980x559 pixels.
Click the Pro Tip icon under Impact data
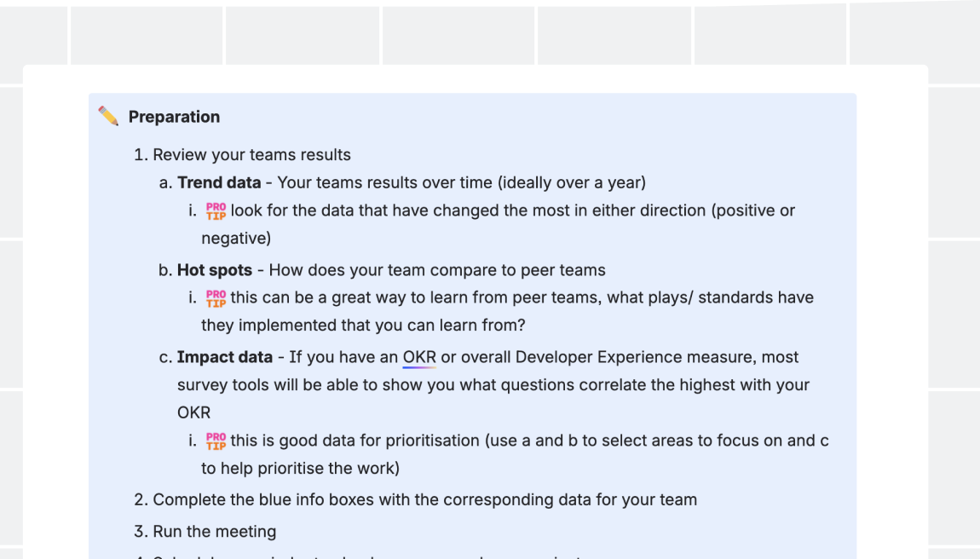(216, 441)
